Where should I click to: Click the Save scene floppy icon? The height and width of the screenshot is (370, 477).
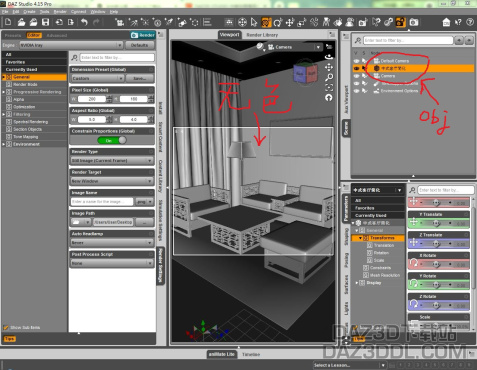click(x=45, y=22)
